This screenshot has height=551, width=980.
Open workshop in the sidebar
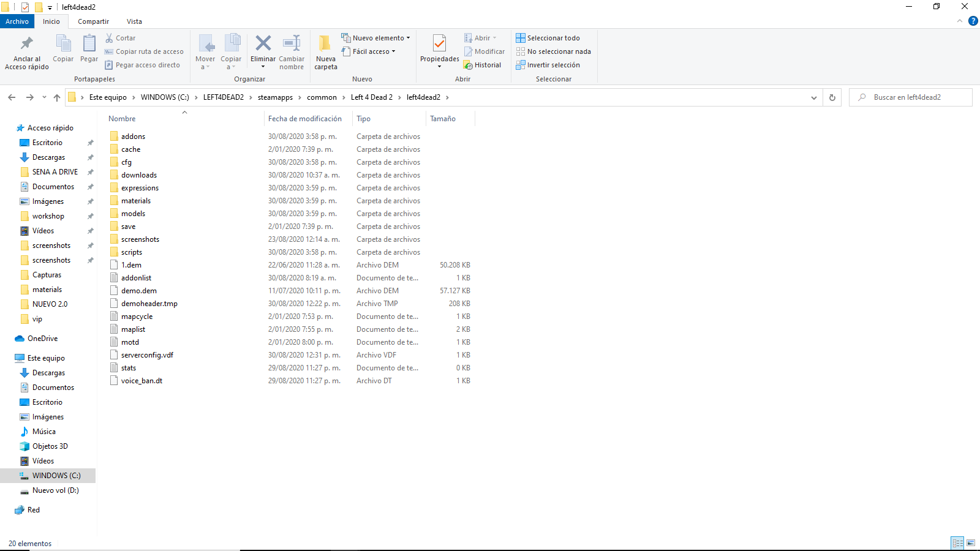(48, 216)
